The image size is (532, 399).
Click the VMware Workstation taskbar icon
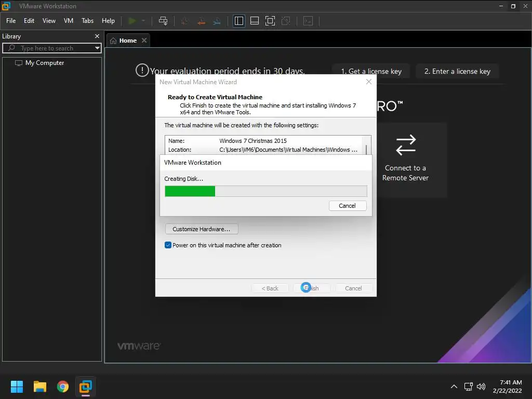pos(86,387)
